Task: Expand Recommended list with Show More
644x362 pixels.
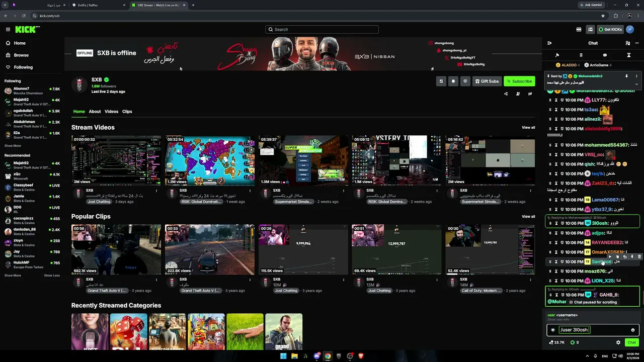Action: pyautogui.click(x=13, y=276)
